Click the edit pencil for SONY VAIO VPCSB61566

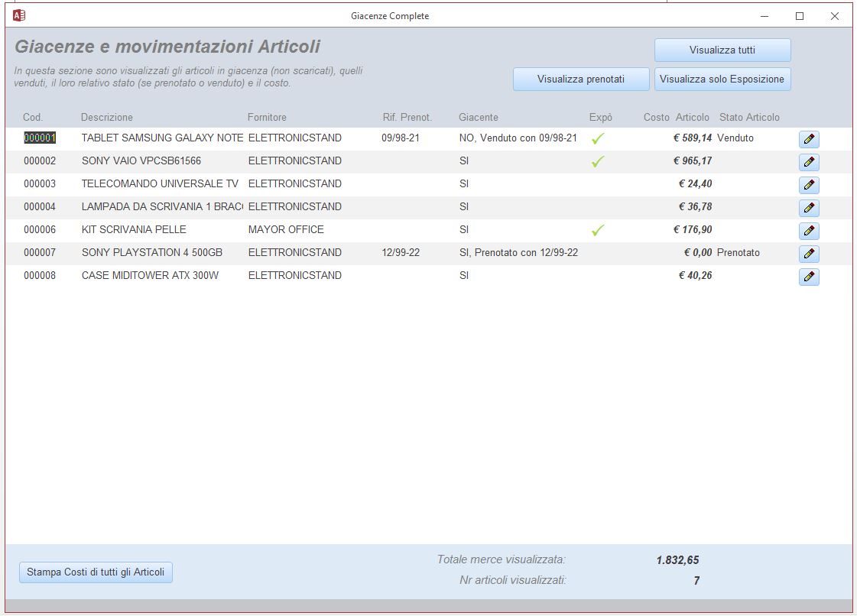[809, 162]
